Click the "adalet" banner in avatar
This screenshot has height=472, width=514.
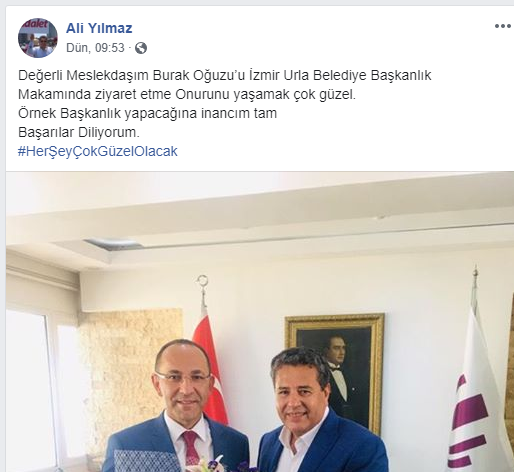[37, 24]
